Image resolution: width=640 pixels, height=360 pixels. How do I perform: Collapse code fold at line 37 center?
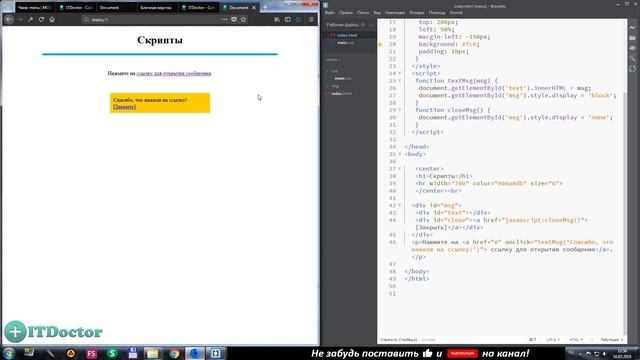(x=400, y=169)
